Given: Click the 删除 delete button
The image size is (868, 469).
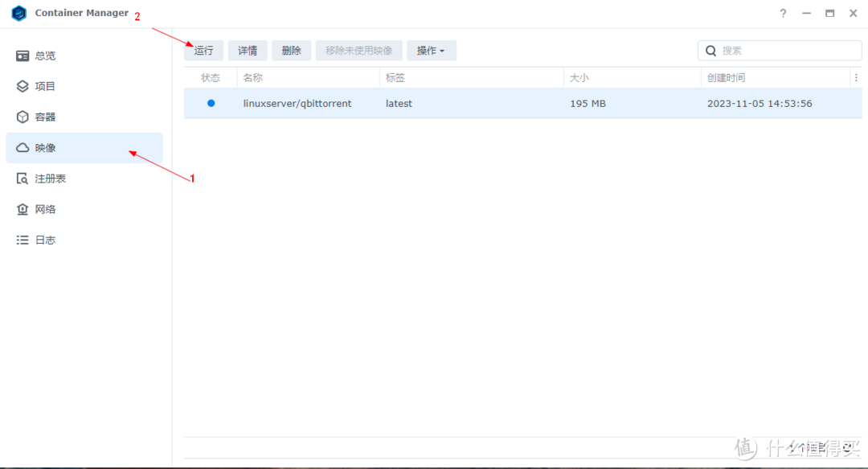Looking at the screenshot, I should pos(291,50).
